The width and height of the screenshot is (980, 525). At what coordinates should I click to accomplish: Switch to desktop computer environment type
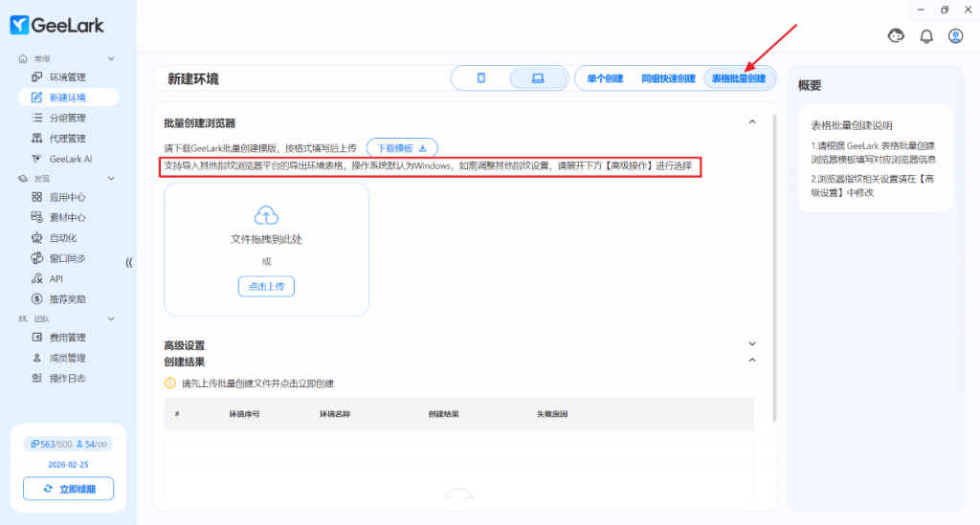pyautogui.click(x=538, y=78)
